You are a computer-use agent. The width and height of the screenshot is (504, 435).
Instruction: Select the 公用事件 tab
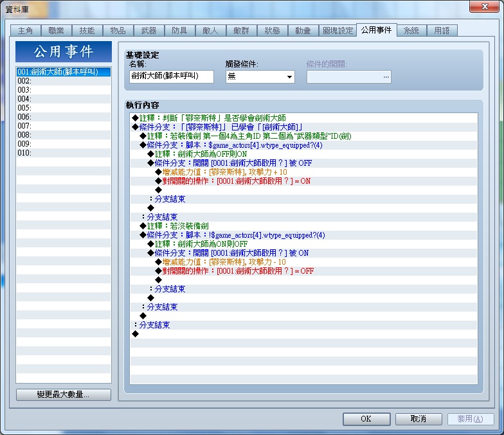(x=377, y=30)
